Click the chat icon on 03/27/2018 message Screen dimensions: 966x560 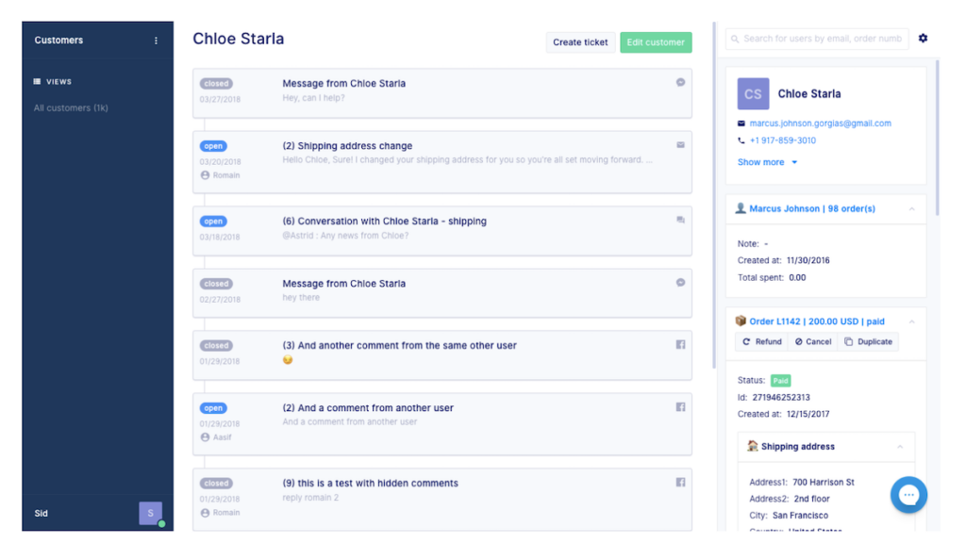click(680, 82)
